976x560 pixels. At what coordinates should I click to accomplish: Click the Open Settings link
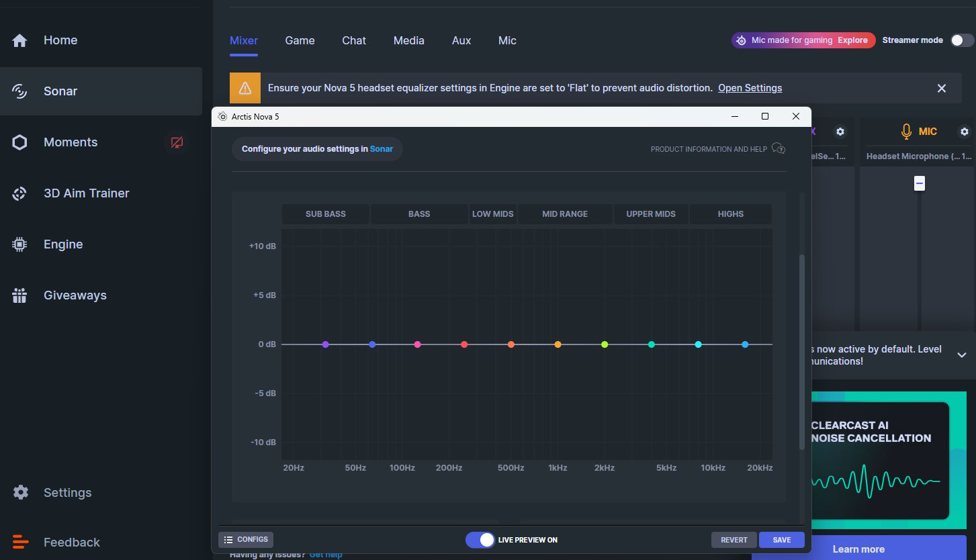tap(750, 88)
